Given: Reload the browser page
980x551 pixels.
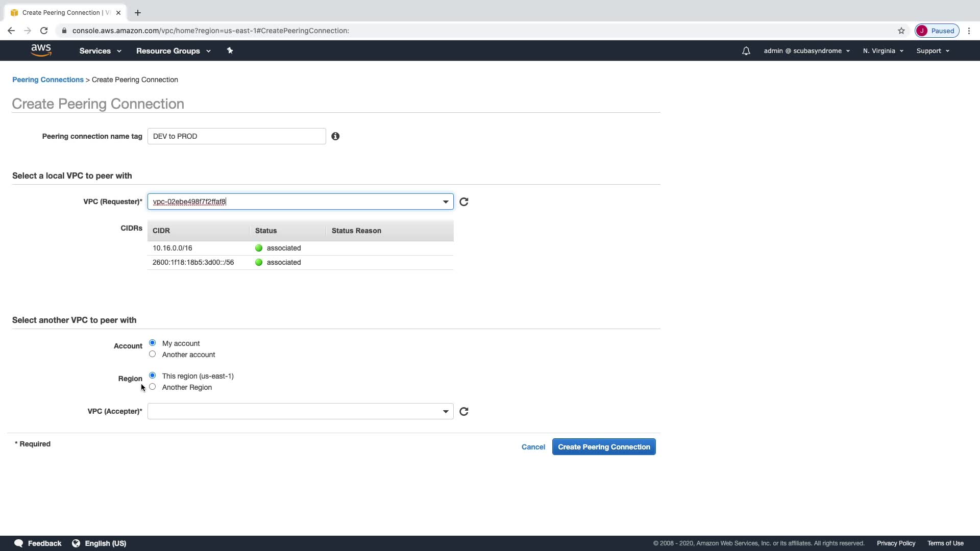Looking at the screenshot, I should tap(44, 31).
